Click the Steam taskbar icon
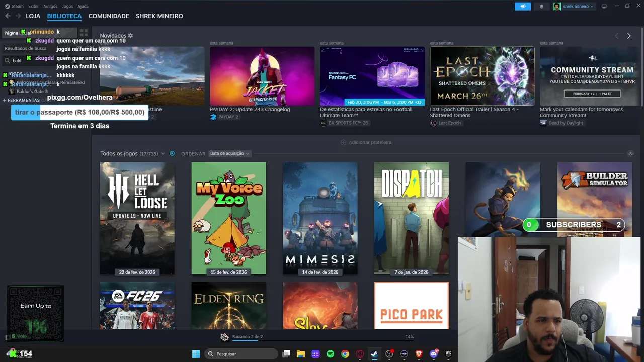Image resolution: width=644 pixels, height=362 pixels. [374, 354]
